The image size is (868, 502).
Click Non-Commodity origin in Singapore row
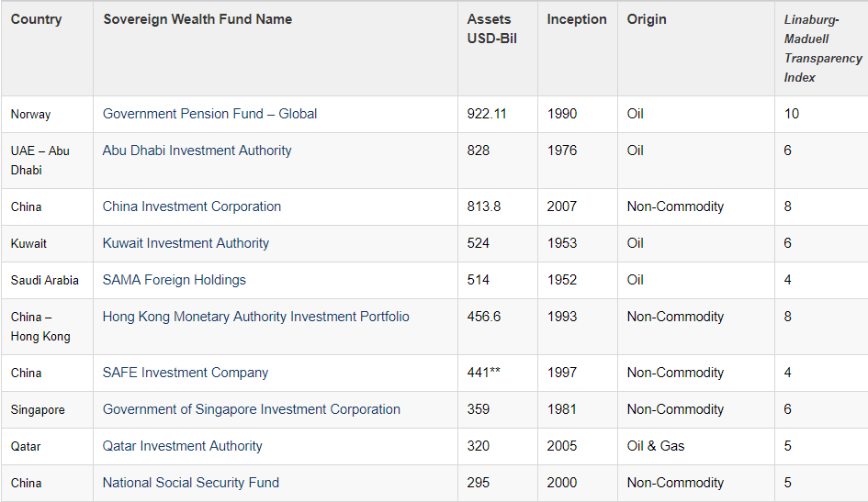[675, 409]
